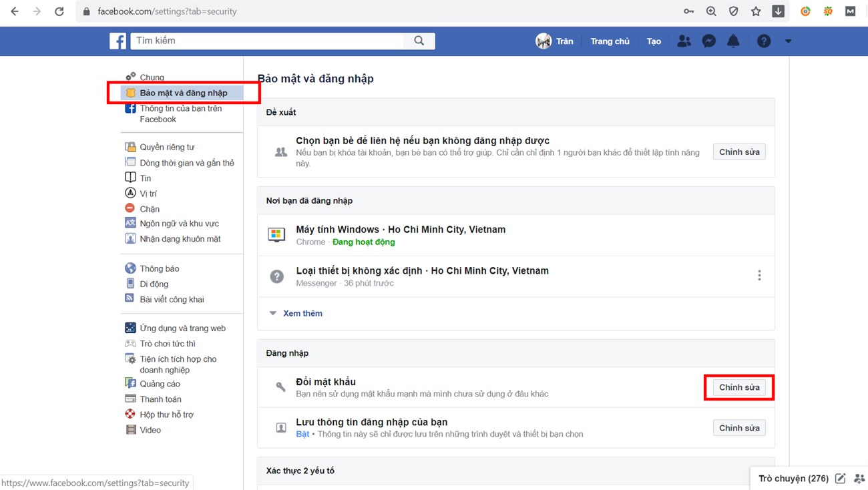The height and width of the screenshot is (490, 868).
Task: Open the help question mark icon
Action: (x=764, y=41)
